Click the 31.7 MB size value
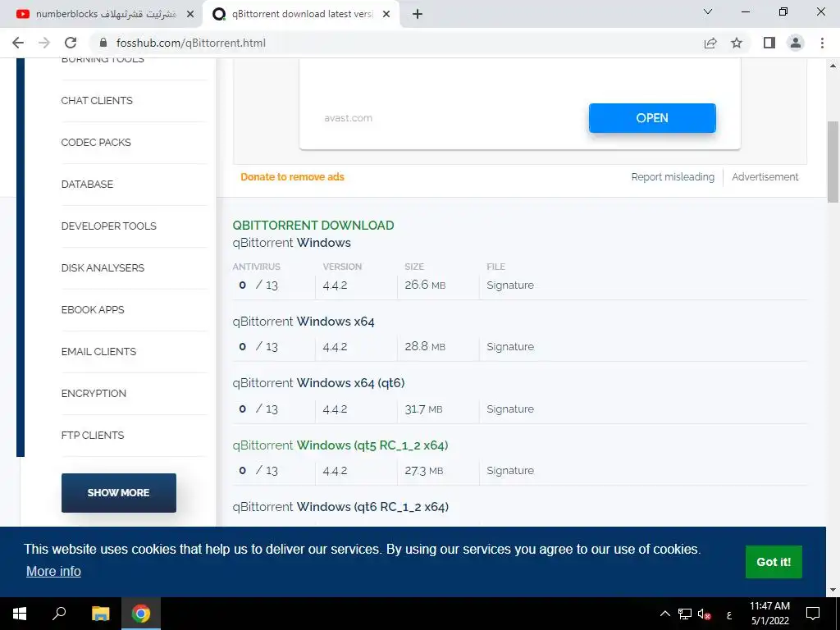Viewport: 840px width, 630px height. (423, 409)
